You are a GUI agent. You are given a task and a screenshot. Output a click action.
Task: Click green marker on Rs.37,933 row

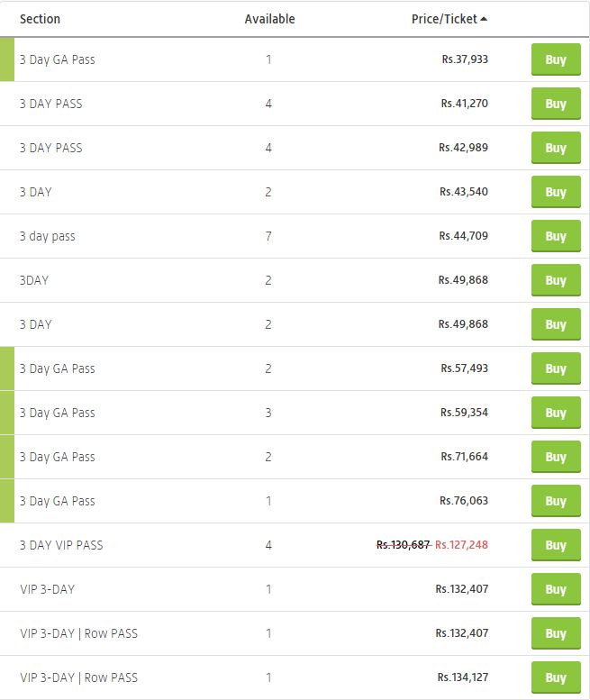(7, 59)
